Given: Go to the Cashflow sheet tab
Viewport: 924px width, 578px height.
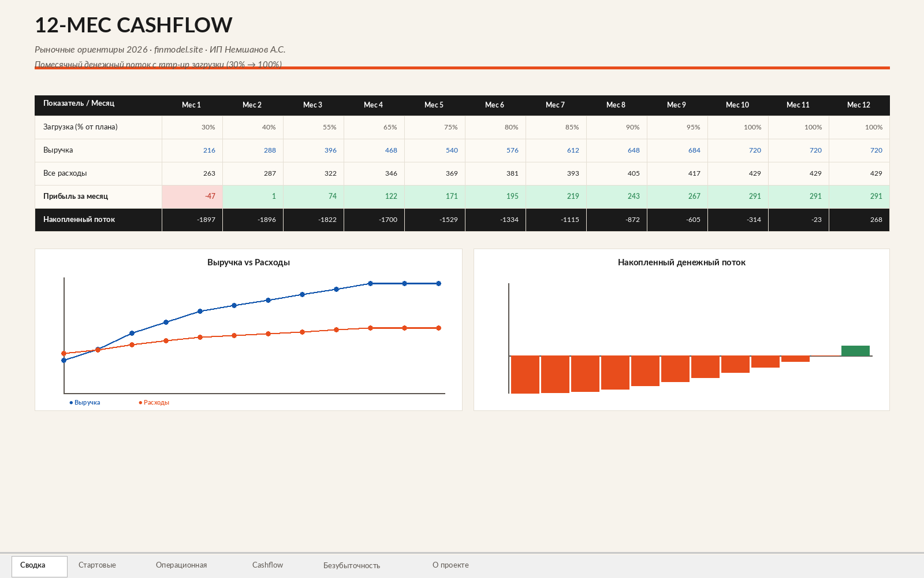Looking at the screenshot, I should (267, 565).
